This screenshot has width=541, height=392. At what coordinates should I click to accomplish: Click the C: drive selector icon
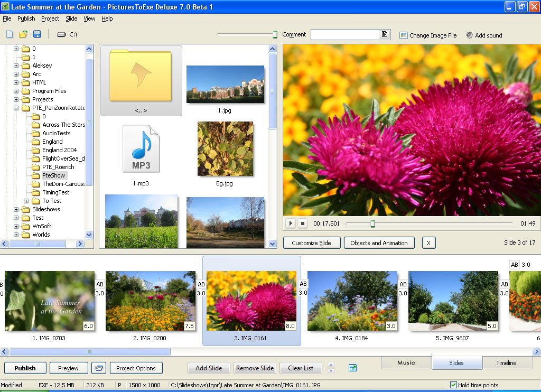[x=61, y=34]
